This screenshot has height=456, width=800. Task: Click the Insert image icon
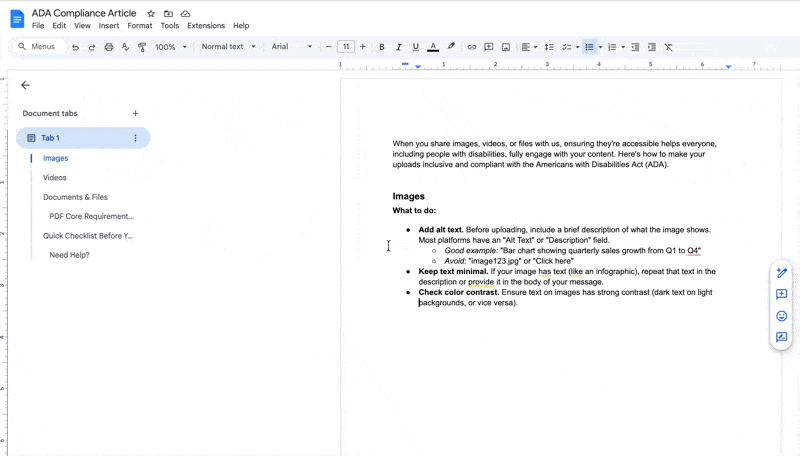click(x=506, y=47)
